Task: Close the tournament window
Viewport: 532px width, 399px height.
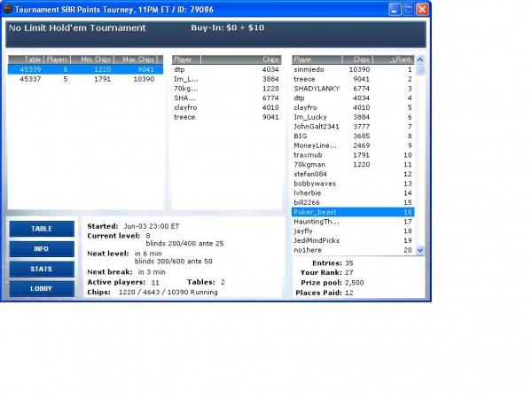Action: 423,10
